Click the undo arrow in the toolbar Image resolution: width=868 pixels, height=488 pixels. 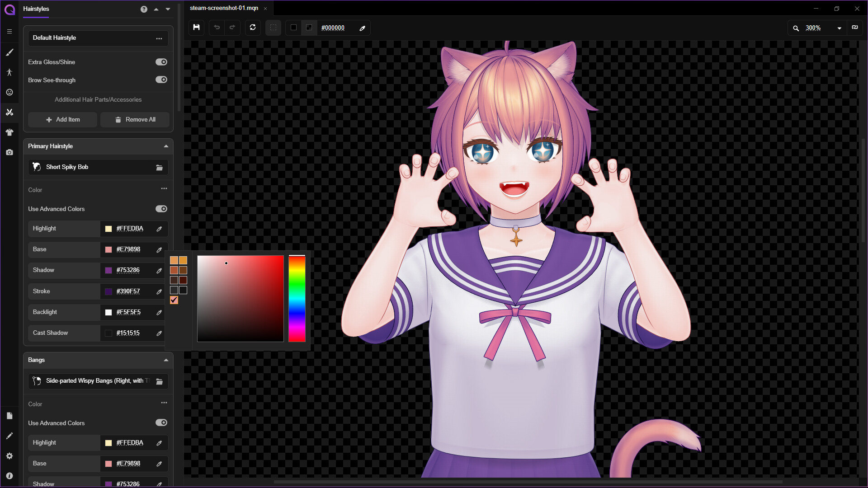217,28
